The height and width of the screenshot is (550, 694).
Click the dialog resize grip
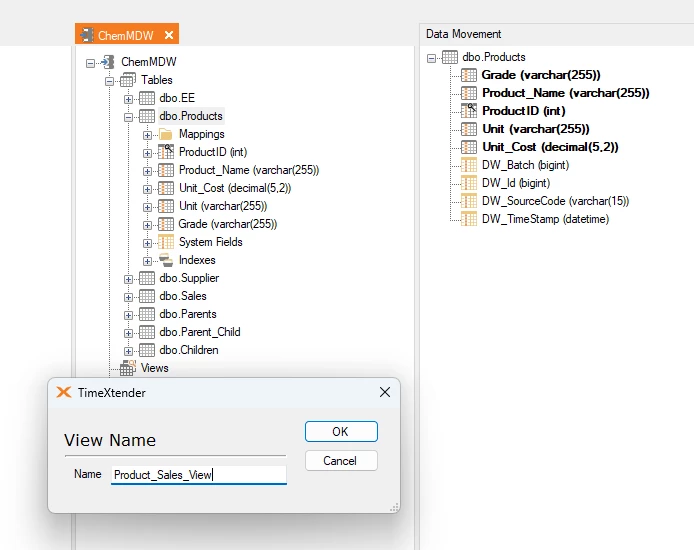click(394, 508)
